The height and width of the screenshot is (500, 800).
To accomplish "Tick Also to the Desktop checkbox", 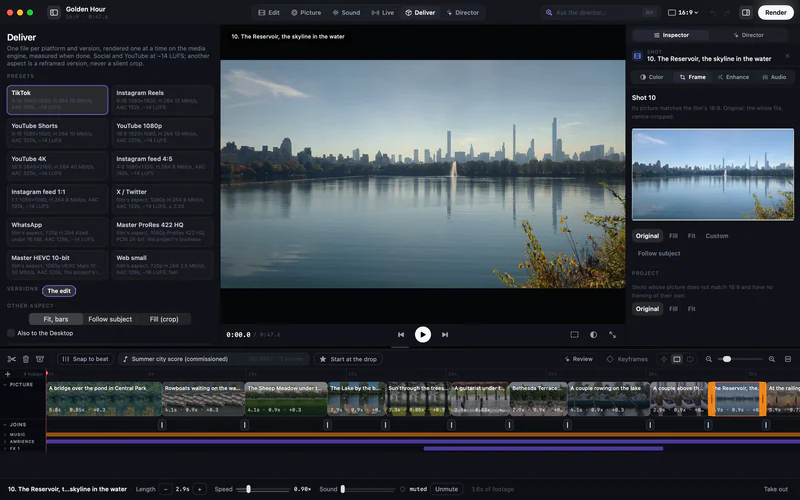I will click(x=11, y=333).
